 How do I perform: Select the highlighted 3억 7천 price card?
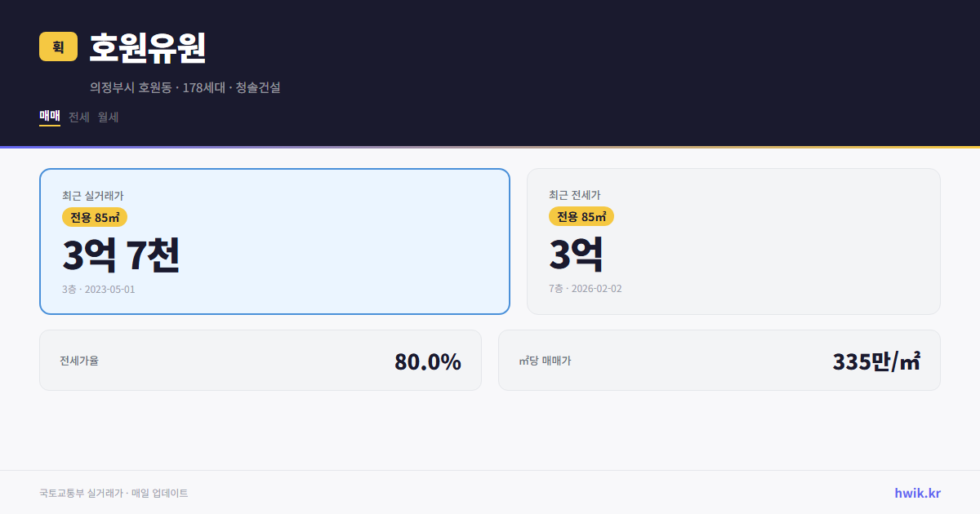coord(274,241)
